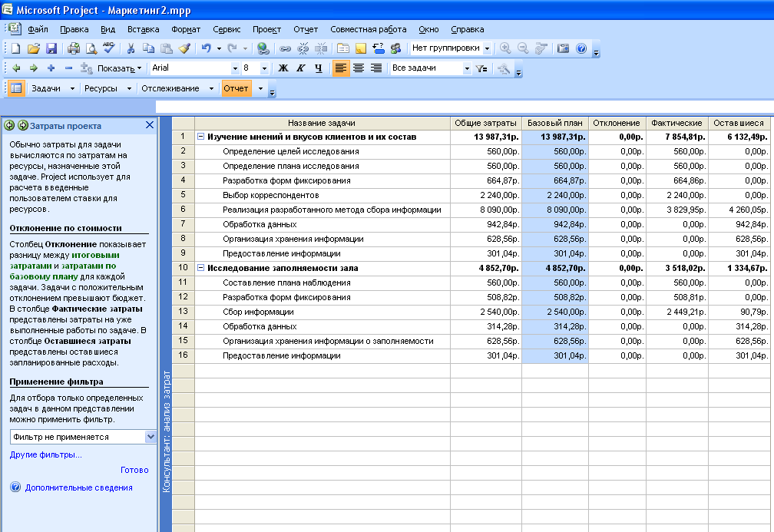The height and width of the screenshot is (532, 774).
Task: Save the project with floppy disk icon
Action: tap(51, 48)
